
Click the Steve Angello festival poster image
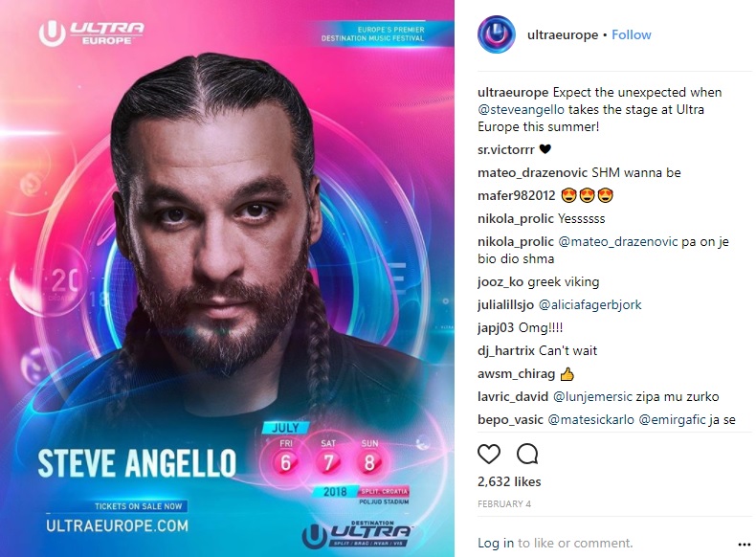point(227,278)
